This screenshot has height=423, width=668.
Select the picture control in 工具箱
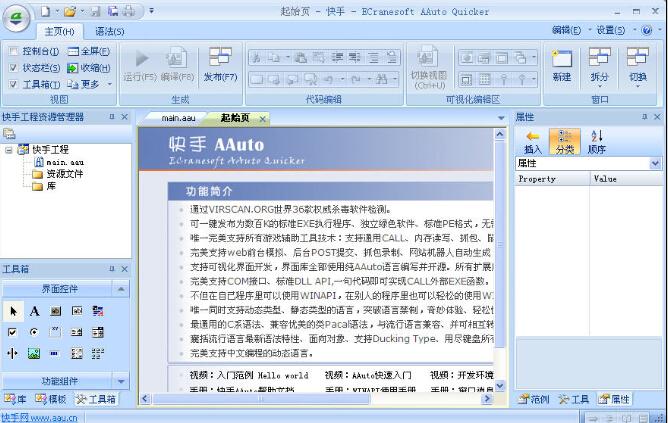pyautogui.click(x=34, y=353)
